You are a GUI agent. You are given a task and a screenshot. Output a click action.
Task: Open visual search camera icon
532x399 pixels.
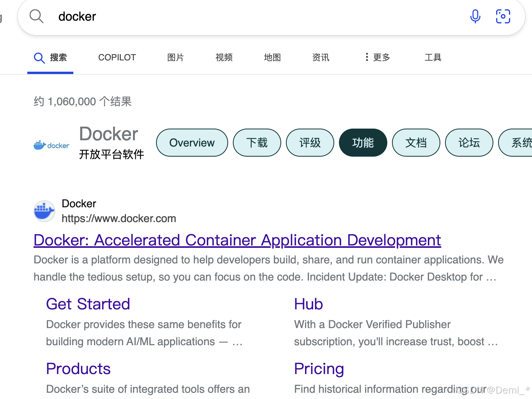tap(503, 16)
